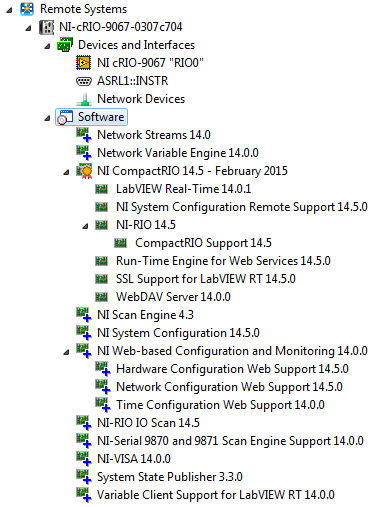Select NI CompactRIO 14.5 - February 2015 text
This screenshot has height=507, width=384.
(192, 171)
